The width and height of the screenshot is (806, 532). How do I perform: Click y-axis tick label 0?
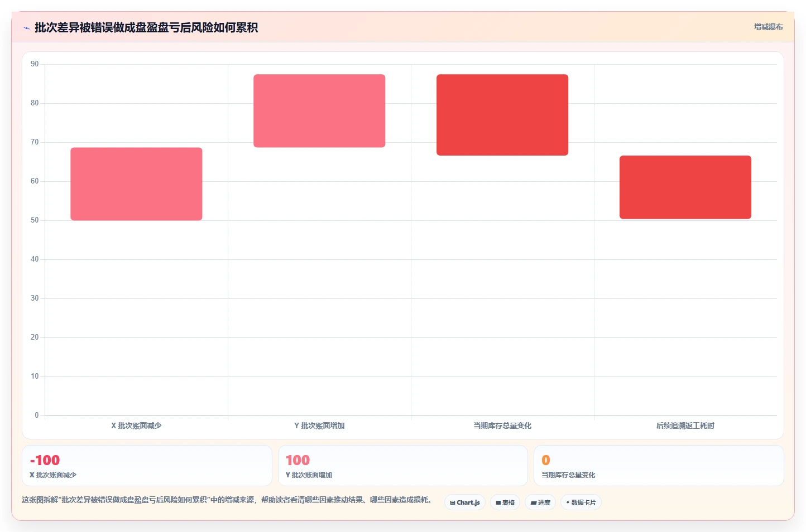37,415
